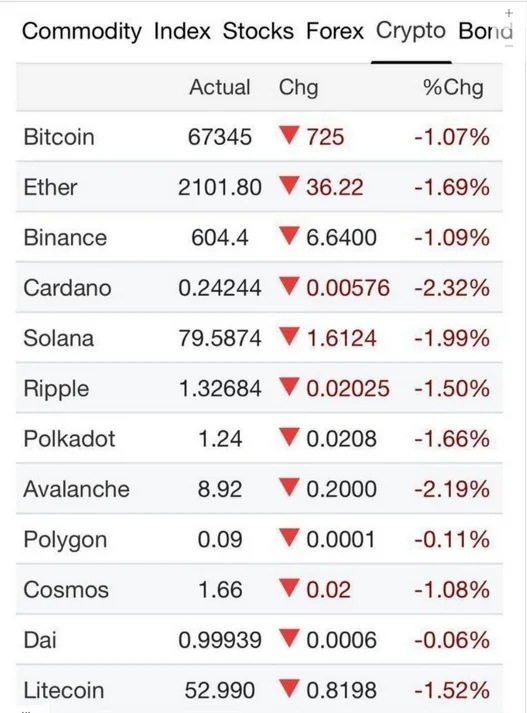Click the down triangle in Cardano row
This screenshot has width=527, height=713.
(289, 286)
